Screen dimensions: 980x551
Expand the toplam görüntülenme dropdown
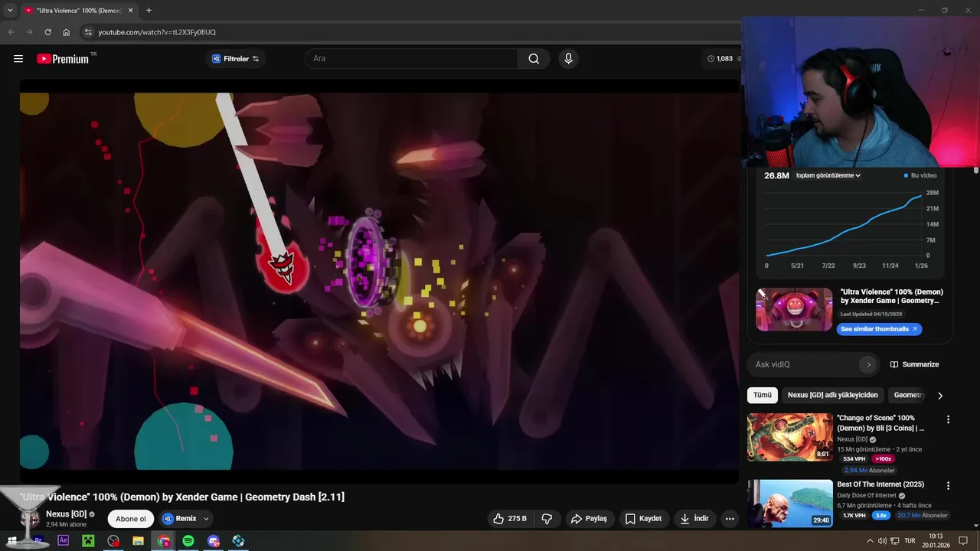pyautogui.click(x=828, y=176)
